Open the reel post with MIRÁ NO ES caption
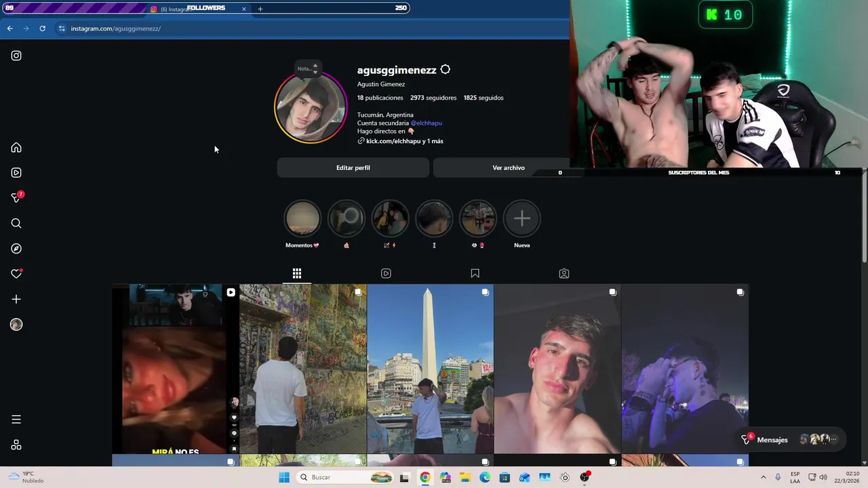Viewport: 868px width, 488px height. click(176, 369)
